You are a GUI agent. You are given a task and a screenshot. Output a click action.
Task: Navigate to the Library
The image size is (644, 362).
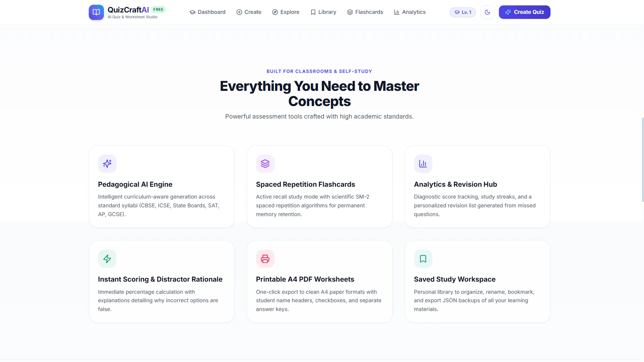pyautogui.click(x=323, y=12)
